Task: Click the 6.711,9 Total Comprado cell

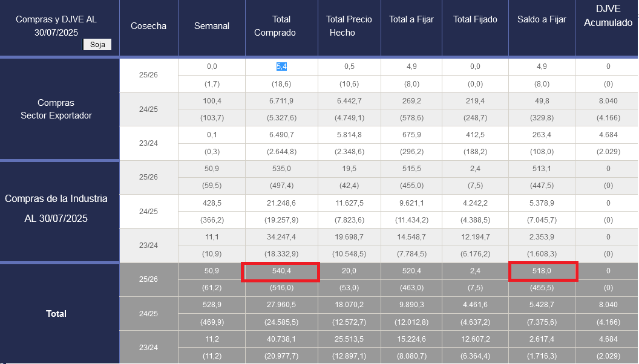Action: (x=281, y=100)
